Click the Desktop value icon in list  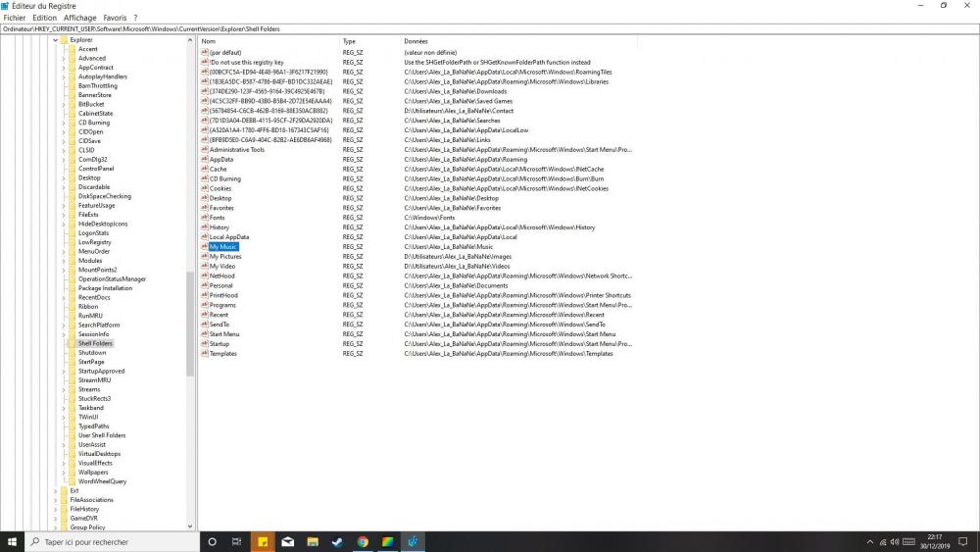click(x=205, y=198)
